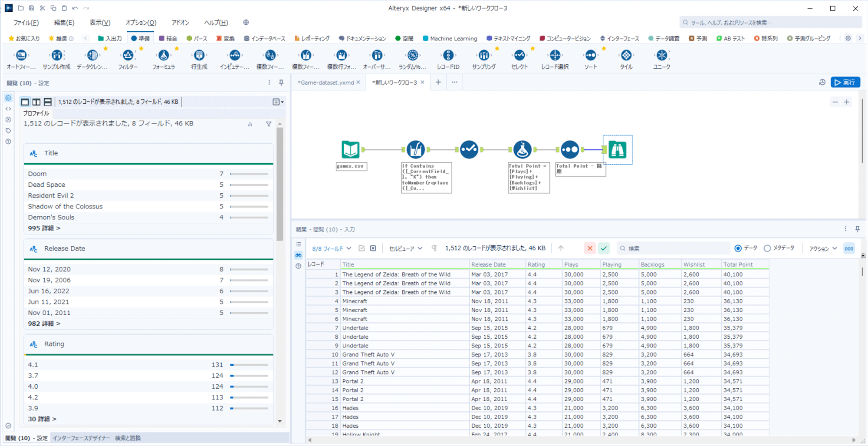Open the インターフェースデザイナー bottom tab
The height and width of the screenshot is (446, 868).
click(82, 438)
